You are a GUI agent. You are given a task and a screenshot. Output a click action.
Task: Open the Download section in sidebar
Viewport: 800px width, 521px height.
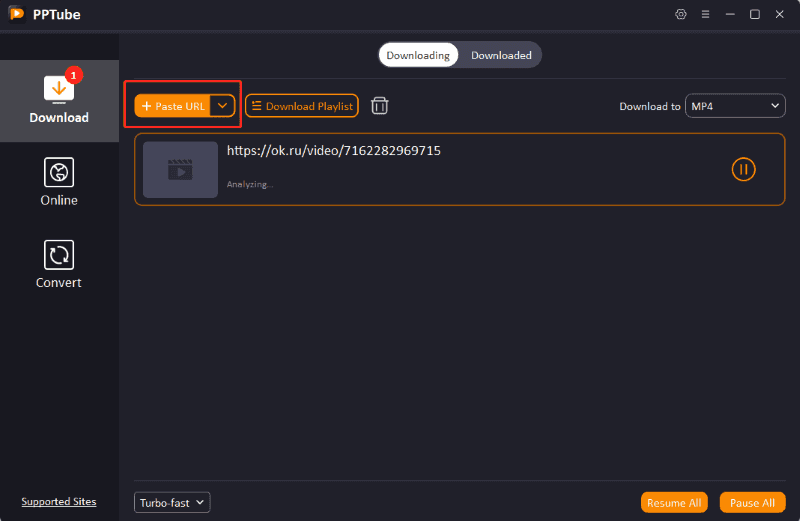pyautogui.click(x=59, y=100)
